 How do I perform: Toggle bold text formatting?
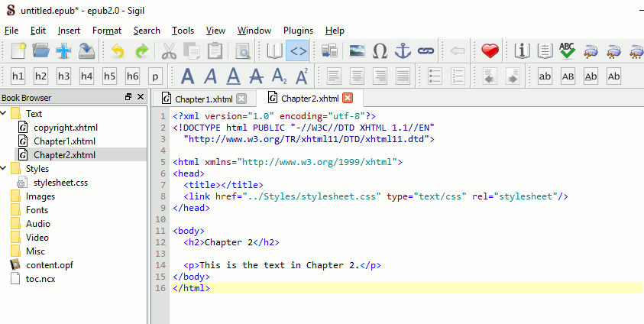(188, 76)
